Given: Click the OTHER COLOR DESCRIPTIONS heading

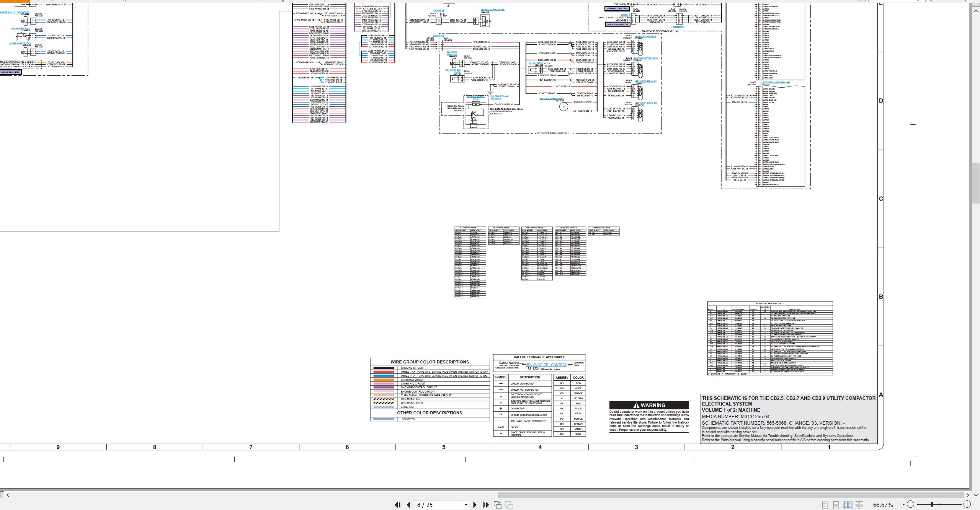Looking at the screenshot, I should 430,413.
